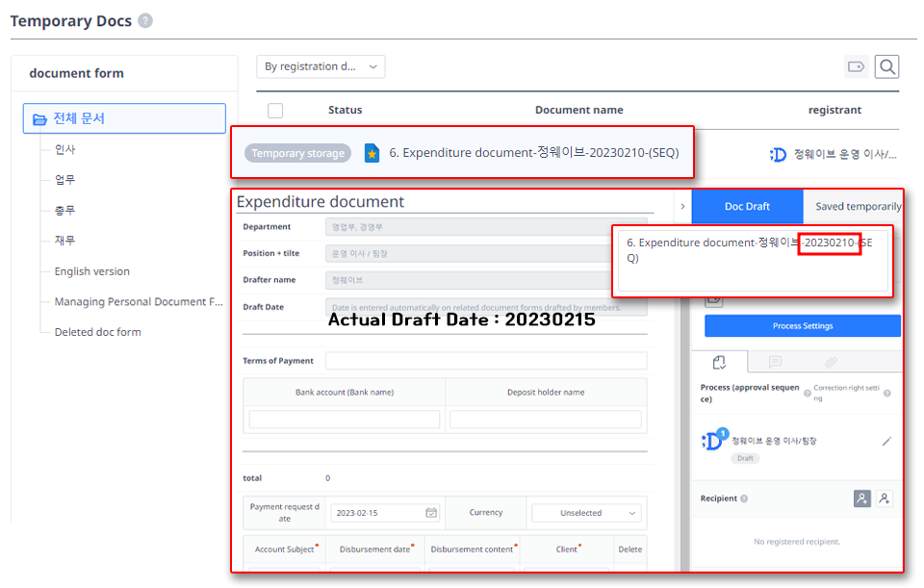Open the Currency Unselected dropdown

585,512
